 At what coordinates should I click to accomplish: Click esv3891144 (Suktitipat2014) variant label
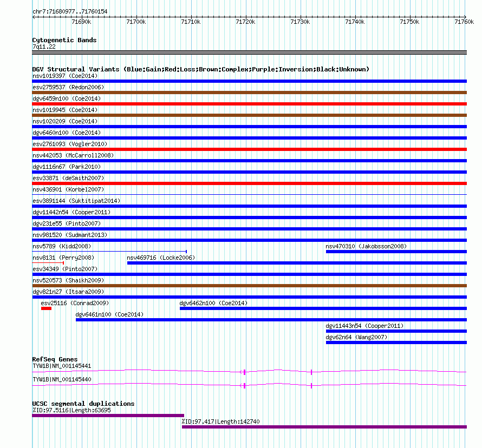(x=76, y=201)
